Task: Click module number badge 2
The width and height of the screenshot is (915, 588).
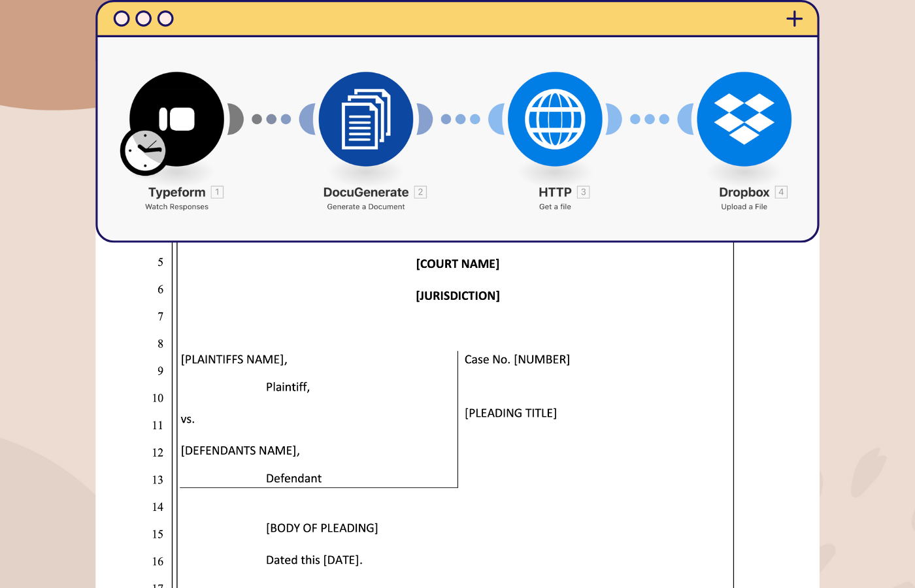Action: click(420, 192)
